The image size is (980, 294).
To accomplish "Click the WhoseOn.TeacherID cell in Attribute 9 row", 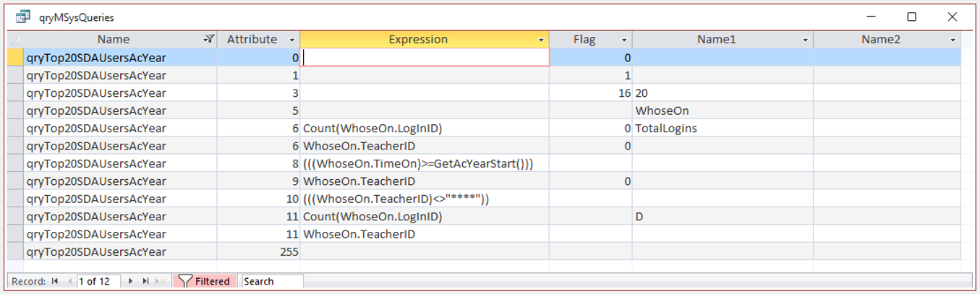I will pos(425,181).
